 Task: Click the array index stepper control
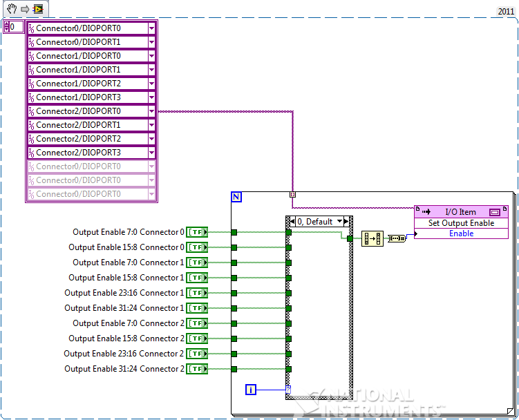6,27
